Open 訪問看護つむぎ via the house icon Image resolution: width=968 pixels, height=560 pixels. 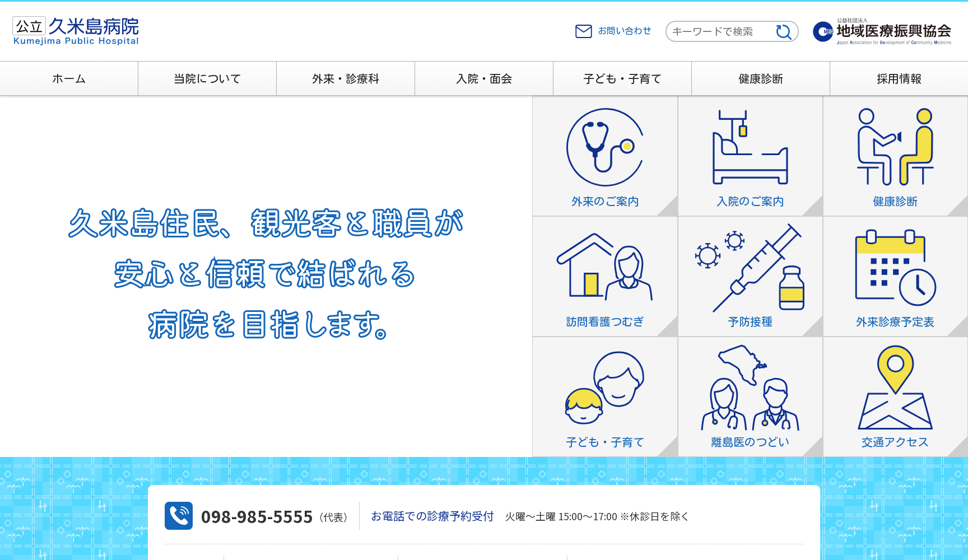click(605, 272)
